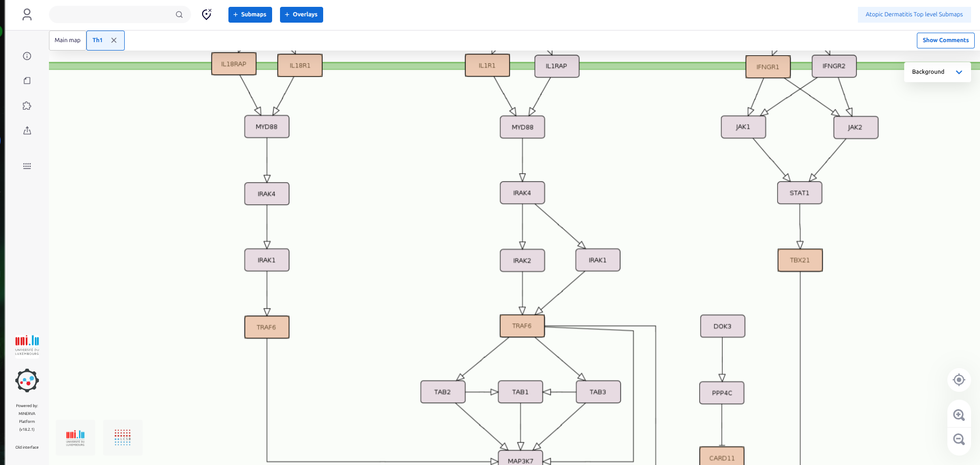Click the clear pins icon
Viewport: 980px width, 465px height.
coord(206,15)
